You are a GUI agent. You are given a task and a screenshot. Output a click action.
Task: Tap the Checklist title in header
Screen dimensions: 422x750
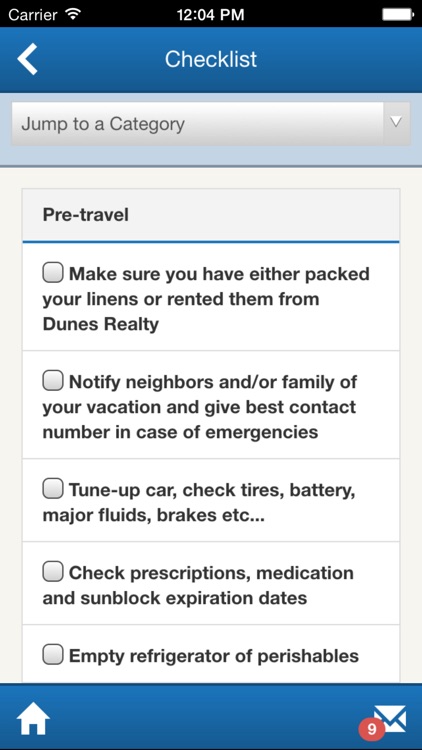[211, 59]
